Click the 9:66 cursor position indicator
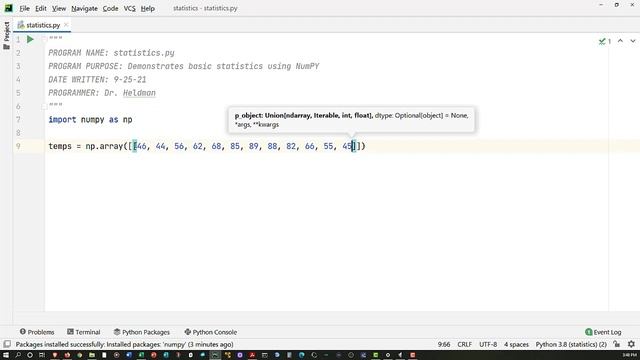The width and height of the screenshot is (640, 360). coord(444,344)
